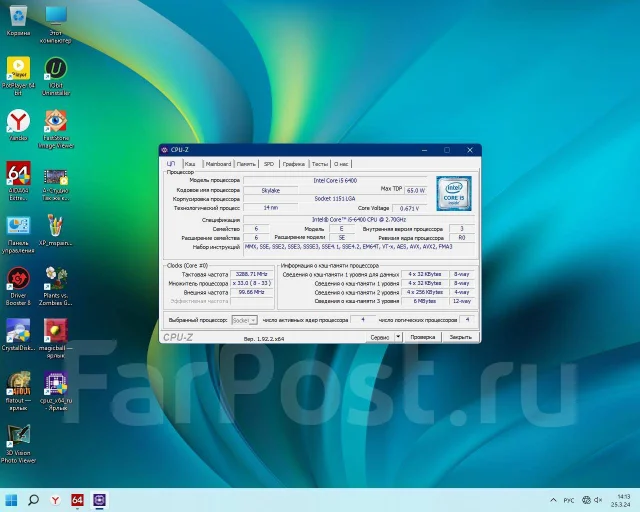Click the 12-way L3 associativity value
Screen dimensions: 640x512
click(462, 301)
